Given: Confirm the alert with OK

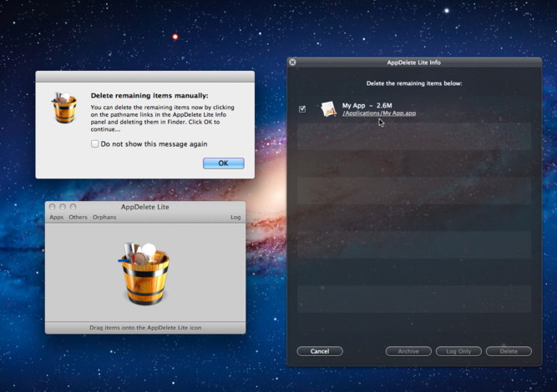Looking at the screenshot, I should (x=224, y=163).
